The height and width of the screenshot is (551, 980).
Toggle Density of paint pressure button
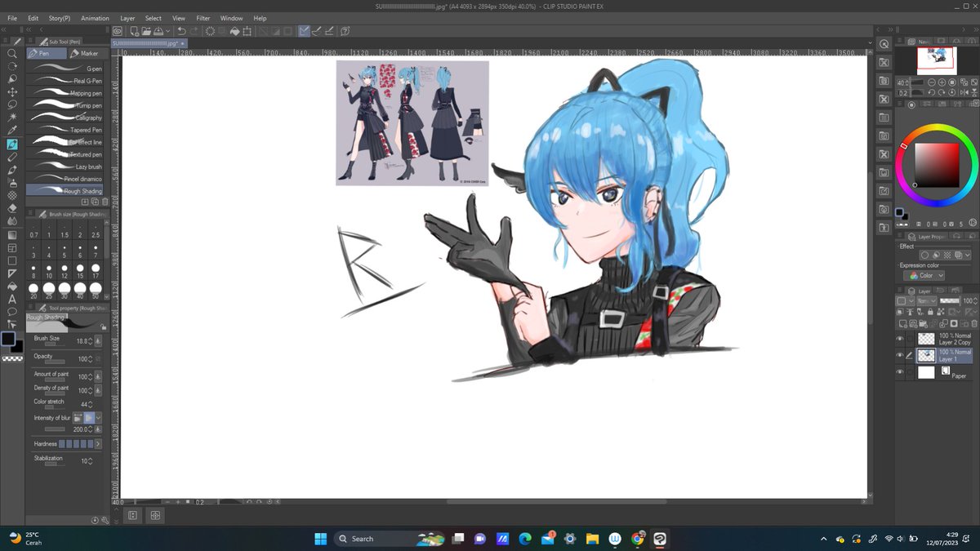[x=98, y=390]
